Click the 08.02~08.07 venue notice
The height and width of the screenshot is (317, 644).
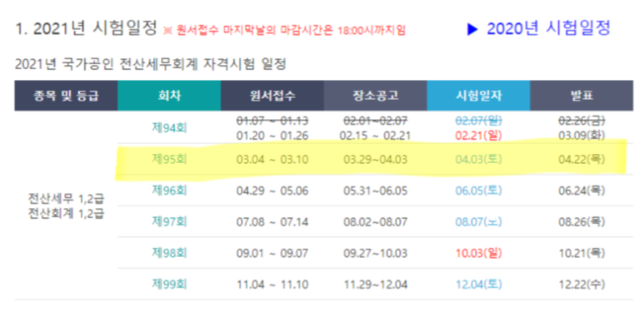pyautogui.click(x=376, y=222)
